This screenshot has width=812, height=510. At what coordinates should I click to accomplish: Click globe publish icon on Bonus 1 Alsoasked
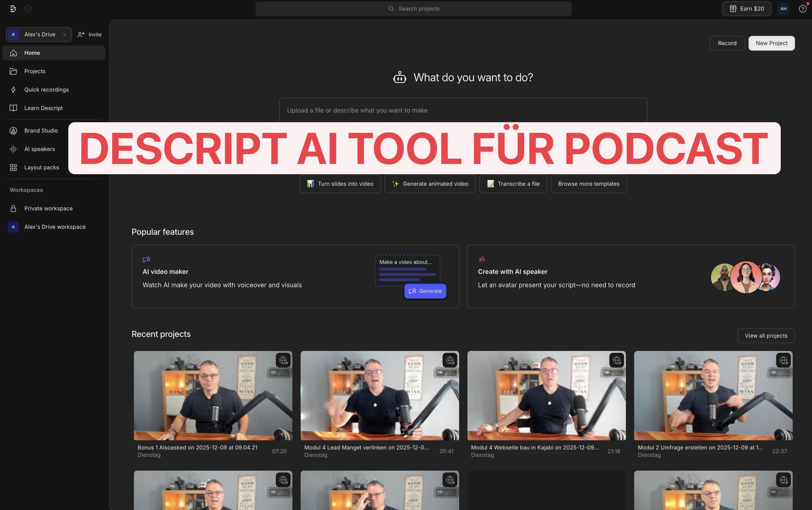click(x=283, y=360)
